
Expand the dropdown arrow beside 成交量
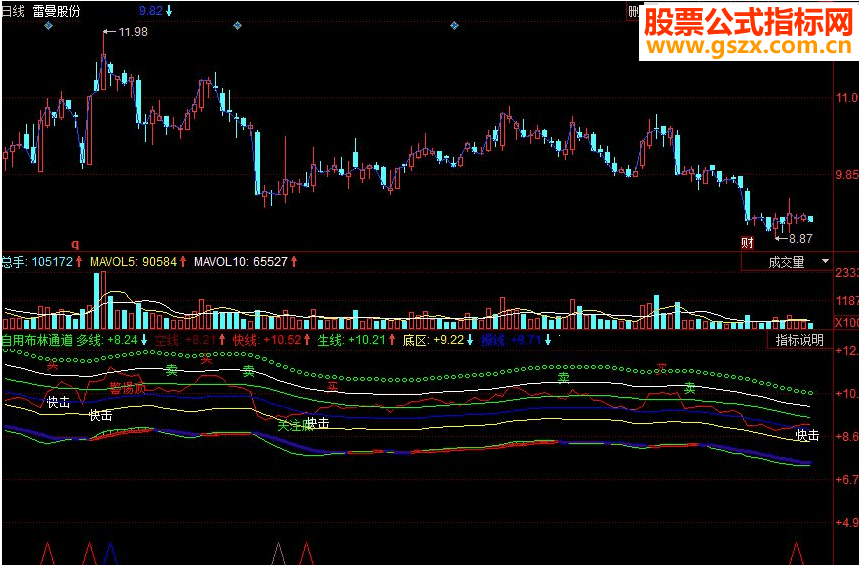[825, 261]
